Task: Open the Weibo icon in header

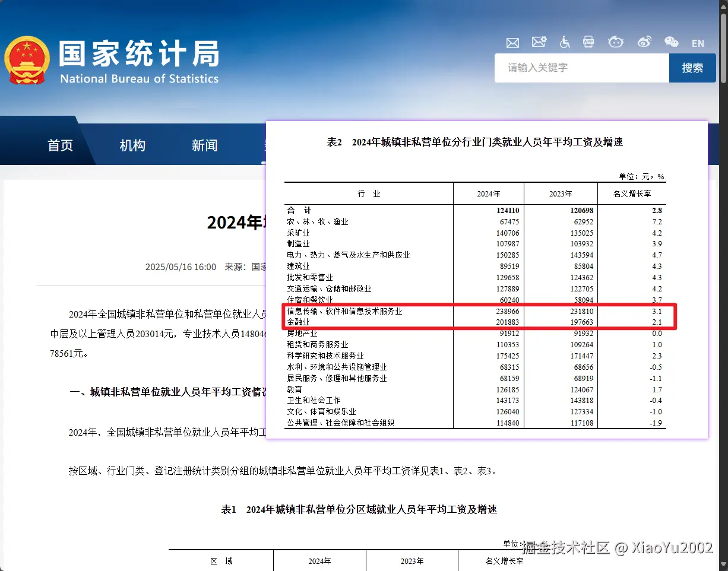Action: (x=644, y=42)
